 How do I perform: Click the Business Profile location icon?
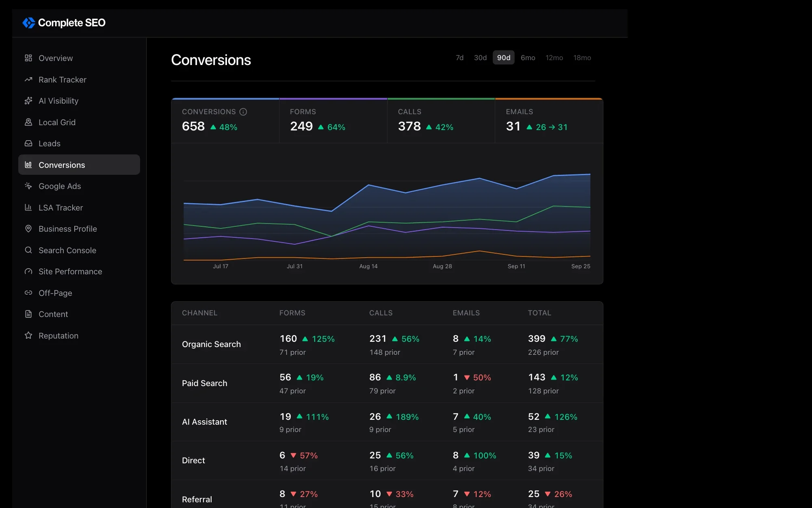pos(28,229)
